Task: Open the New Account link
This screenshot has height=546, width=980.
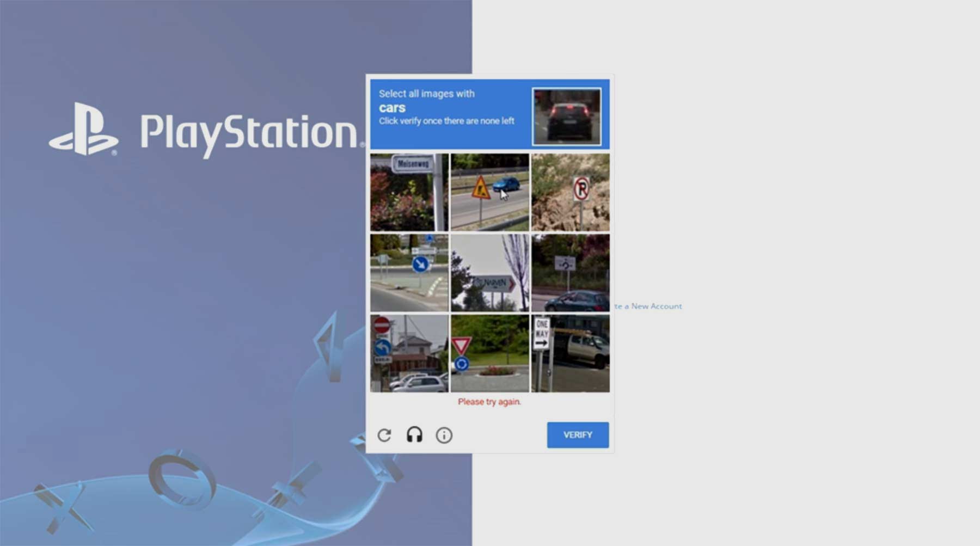Action: [x=648, y=306]
